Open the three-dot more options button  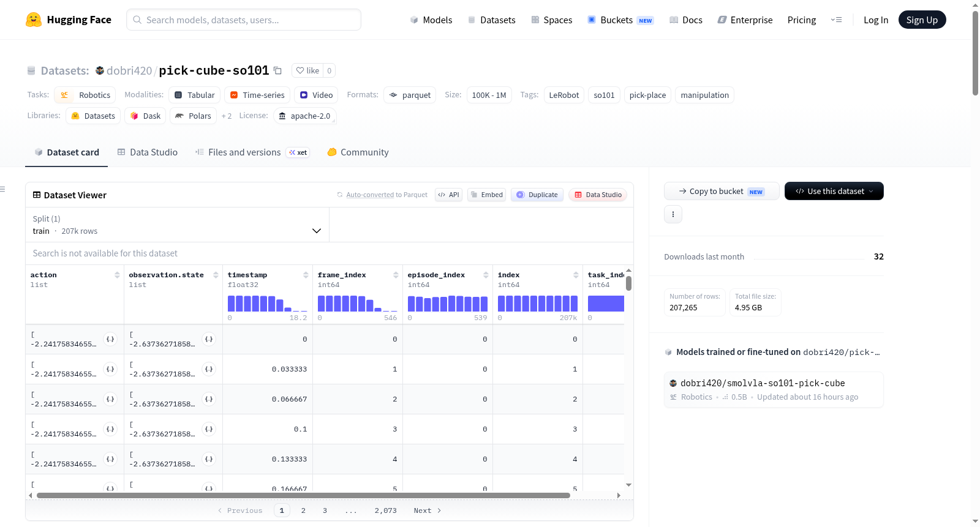coord(673,214)
